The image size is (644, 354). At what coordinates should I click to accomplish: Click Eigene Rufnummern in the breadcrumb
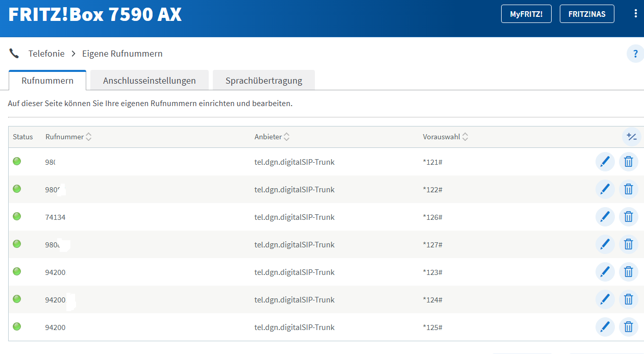122,54
